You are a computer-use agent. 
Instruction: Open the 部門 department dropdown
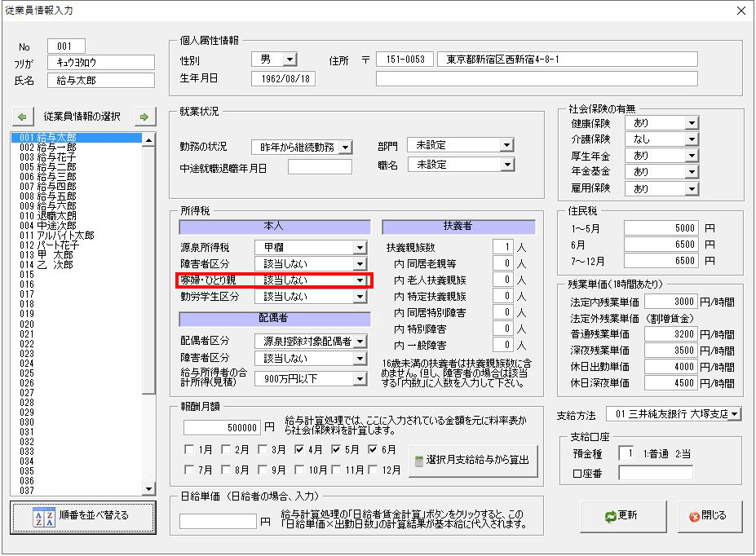point(506,145)
